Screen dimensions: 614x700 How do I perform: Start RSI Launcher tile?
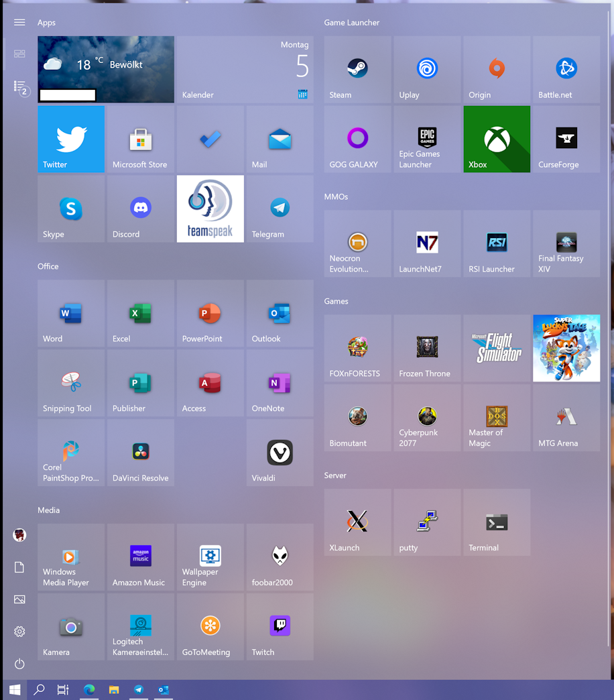pyautogui.click(x=497, y=243)
